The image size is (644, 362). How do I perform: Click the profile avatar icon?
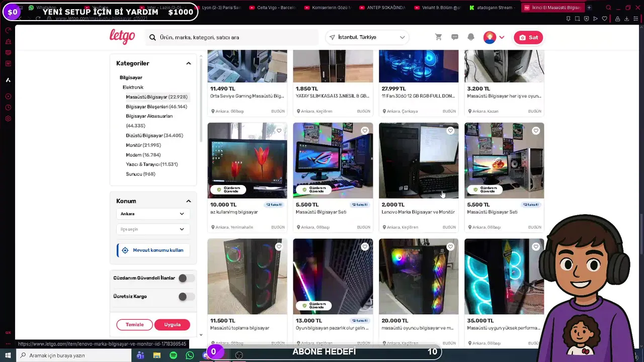[x=490, y=37]
